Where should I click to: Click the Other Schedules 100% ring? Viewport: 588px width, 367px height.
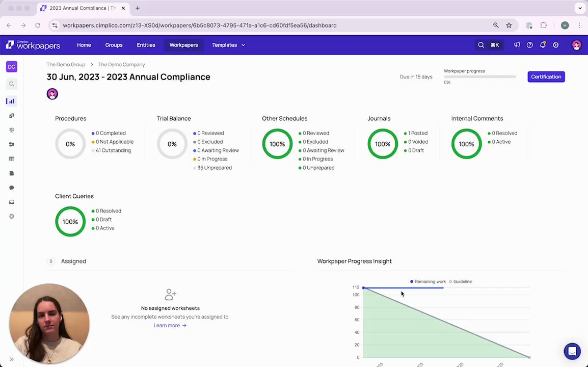(x=278, y=144)
